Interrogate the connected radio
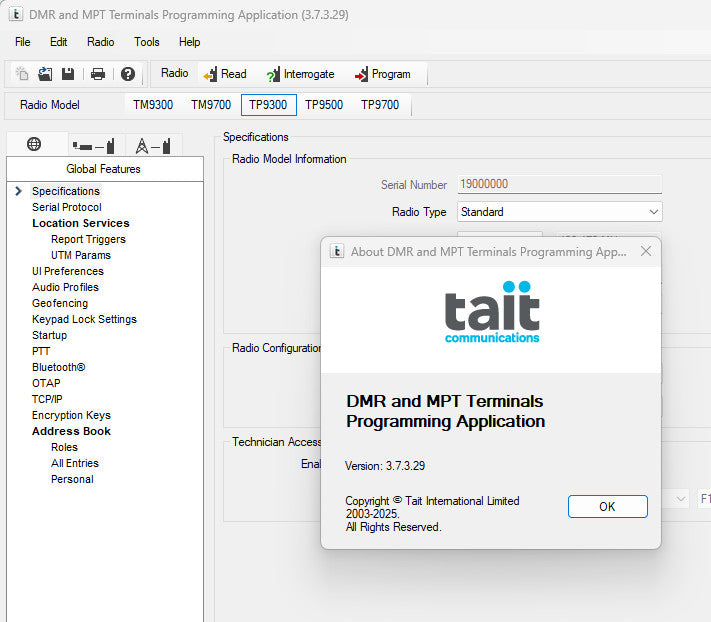Image resolution: width=711 pixels, height=622 pixels. tap(301, 74)
